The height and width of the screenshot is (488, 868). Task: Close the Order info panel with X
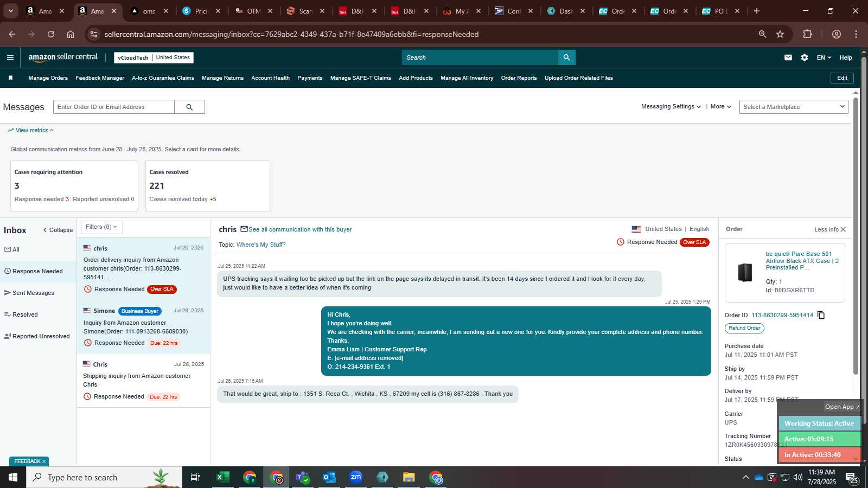click(843, 229)
